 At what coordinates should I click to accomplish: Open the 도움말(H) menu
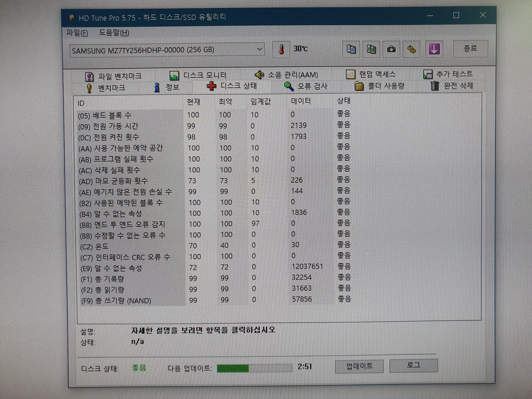114,33
